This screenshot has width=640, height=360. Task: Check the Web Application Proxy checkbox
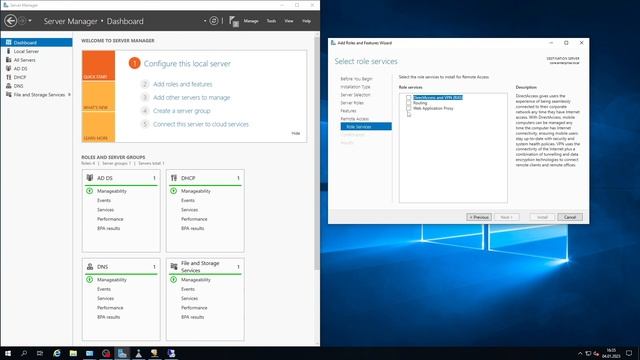tap(409, 108)
